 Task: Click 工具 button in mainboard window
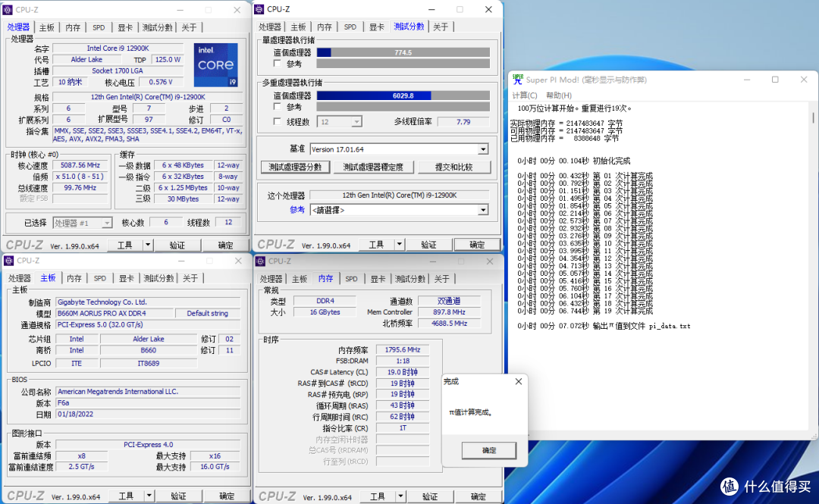127,496
